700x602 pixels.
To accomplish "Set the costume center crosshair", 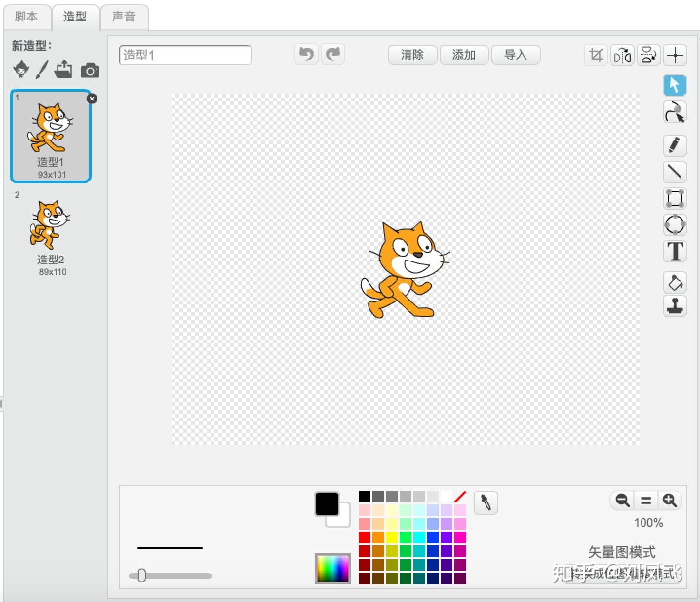I will coord(675,55).
